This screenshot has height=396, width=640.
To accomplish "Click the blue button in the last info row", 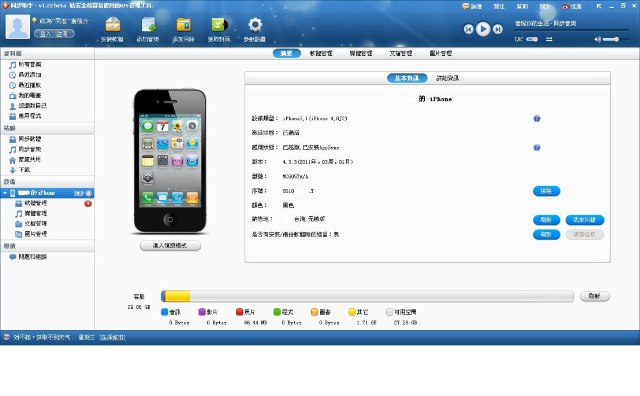I will (546, 234).
